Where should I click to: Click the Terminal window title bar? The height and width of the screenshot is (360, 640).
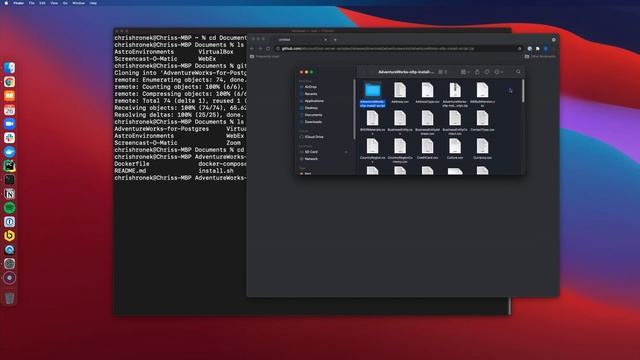(x=312, y=30)
